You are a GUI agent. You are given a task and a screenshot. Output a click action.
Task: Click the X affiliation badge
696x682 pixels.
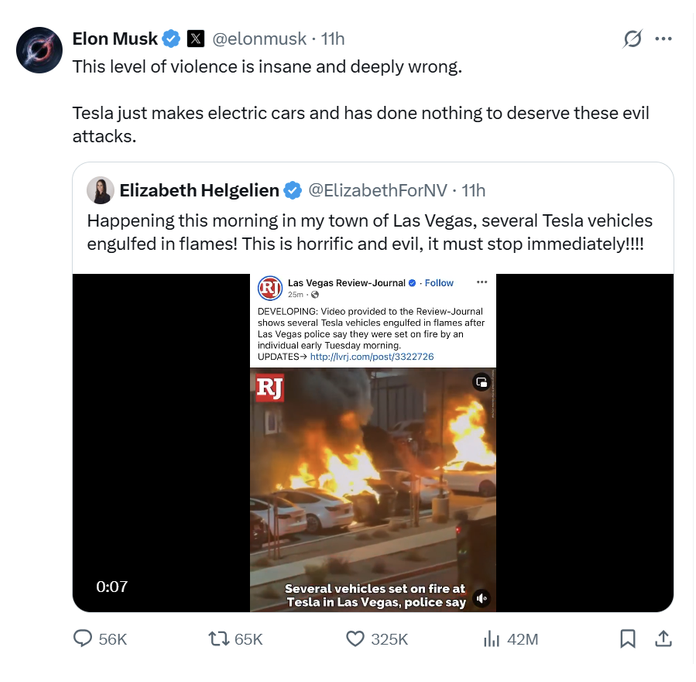196,39
